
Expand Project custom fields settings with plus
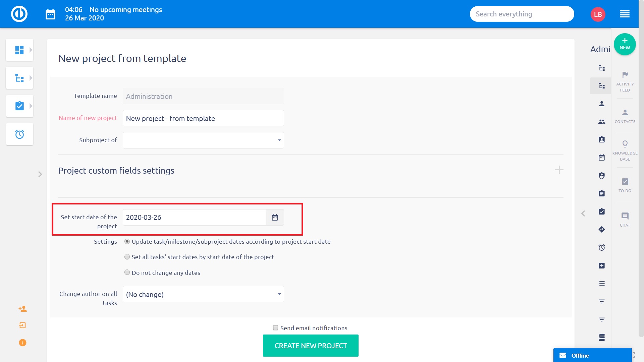[559, 170]
